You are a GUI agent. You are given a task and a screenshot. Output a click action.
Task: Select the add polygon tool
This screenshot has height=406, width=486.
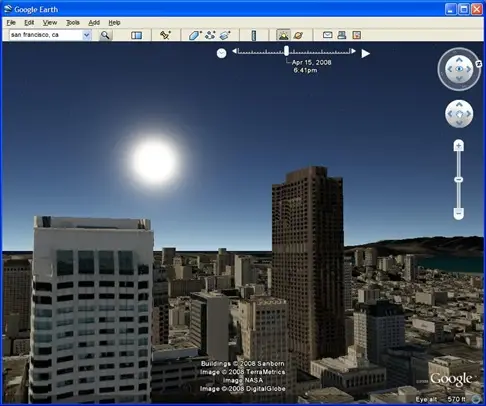[x=195, y=35]
